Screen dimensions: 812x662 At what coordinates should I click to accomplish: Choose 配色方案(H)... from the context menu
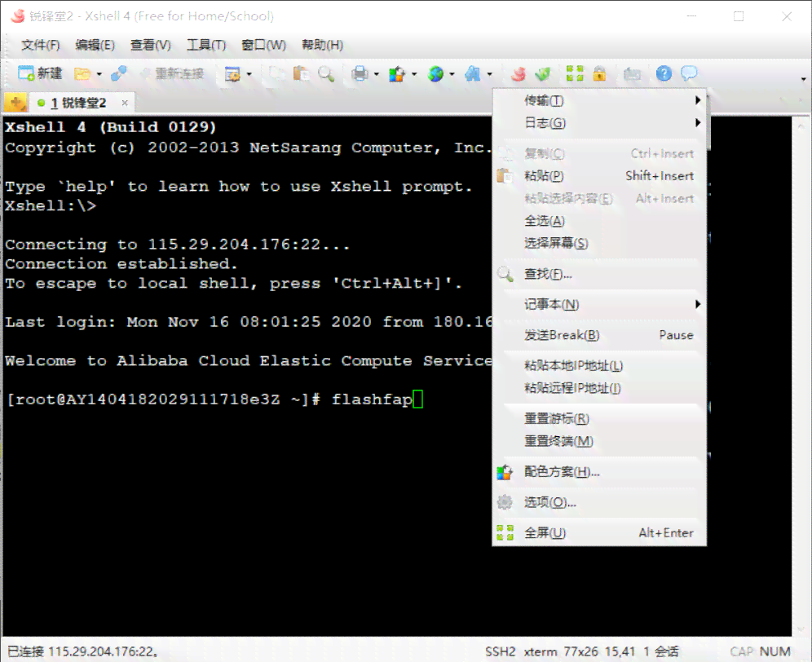(x=599, y=471)
